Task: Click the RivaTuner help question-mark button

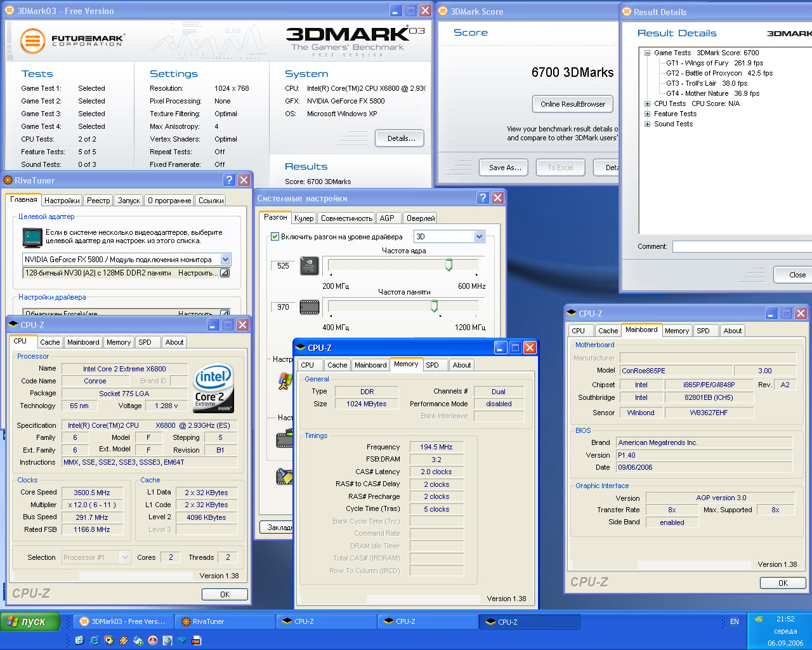Action: click(229, 180)
